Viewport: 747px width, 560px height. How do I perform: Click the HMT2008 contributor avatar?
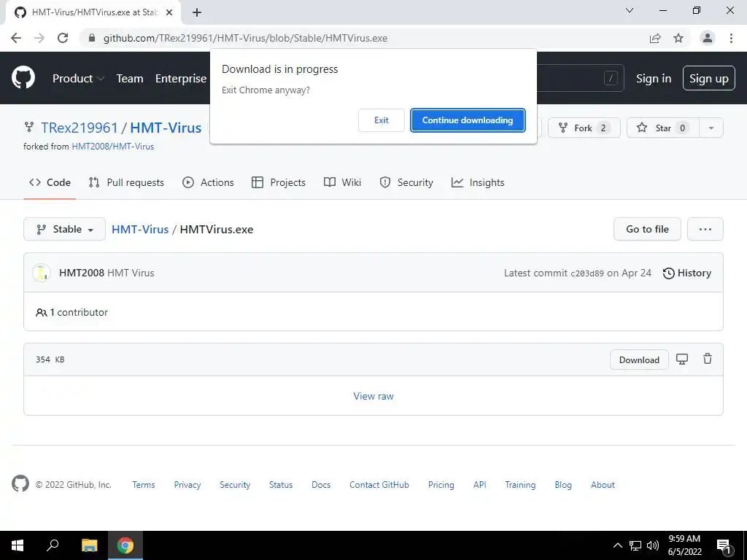(x=42, y=273)
